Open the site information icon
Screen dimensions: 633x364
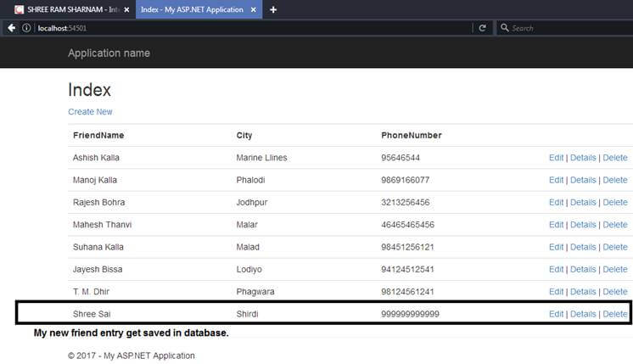[x=26, y=28]
